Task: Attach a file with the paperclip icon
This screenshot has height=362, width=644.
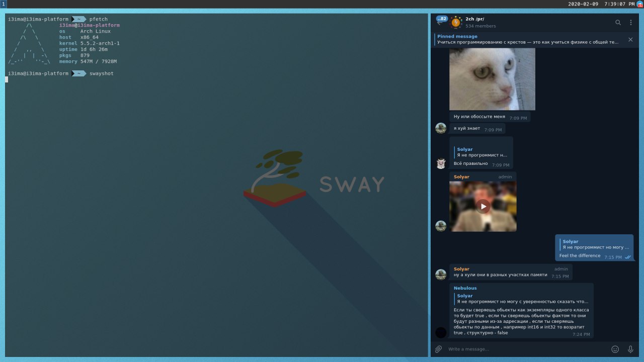Action: point(438,349)
